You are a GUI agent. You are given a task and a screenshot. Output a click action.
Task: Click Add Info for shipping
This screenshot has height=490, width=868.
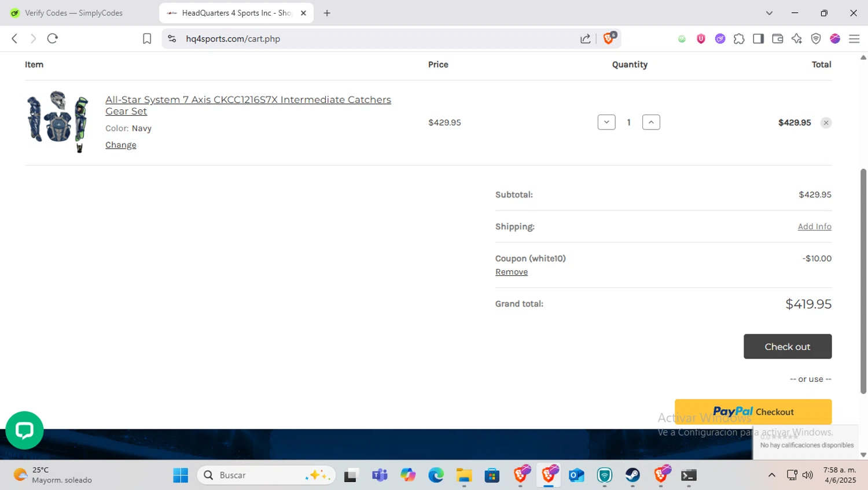click(x=815, y=226)
